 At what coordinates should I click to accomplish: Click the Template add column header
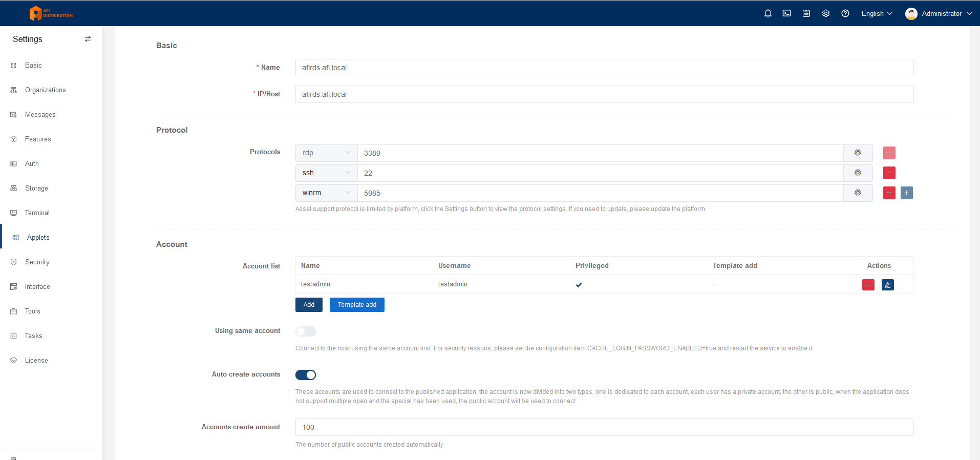point(735,265)
